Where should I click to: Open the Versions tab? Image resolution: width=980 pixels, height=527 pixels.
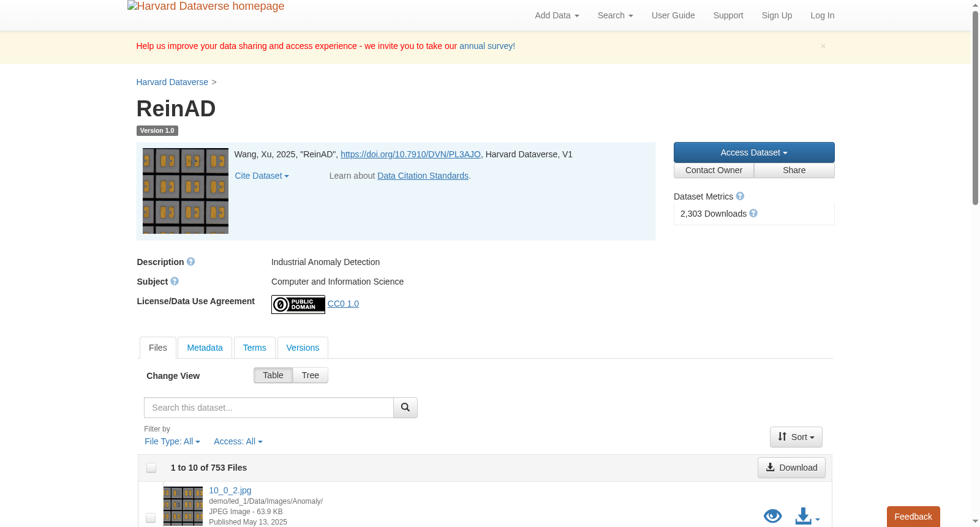(303, 348)
